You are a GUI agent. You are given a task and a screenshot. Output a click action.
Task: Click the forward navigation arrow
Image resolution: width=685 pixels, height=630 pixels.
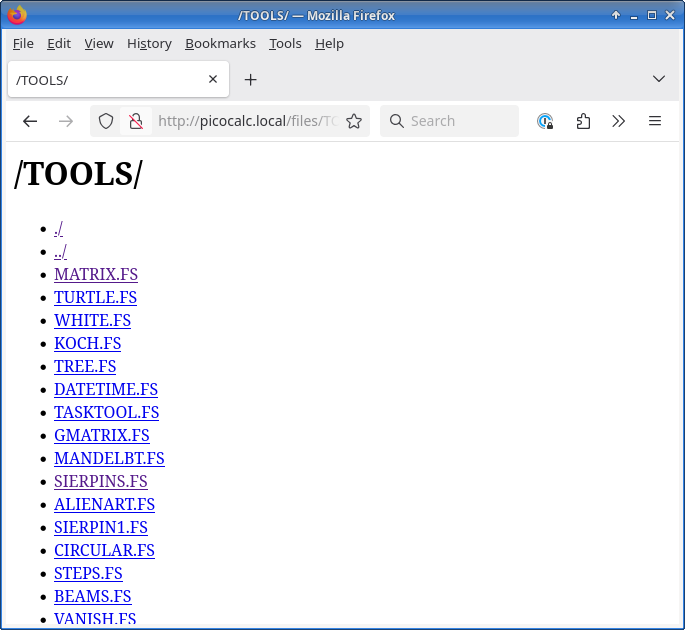point(66,121)
